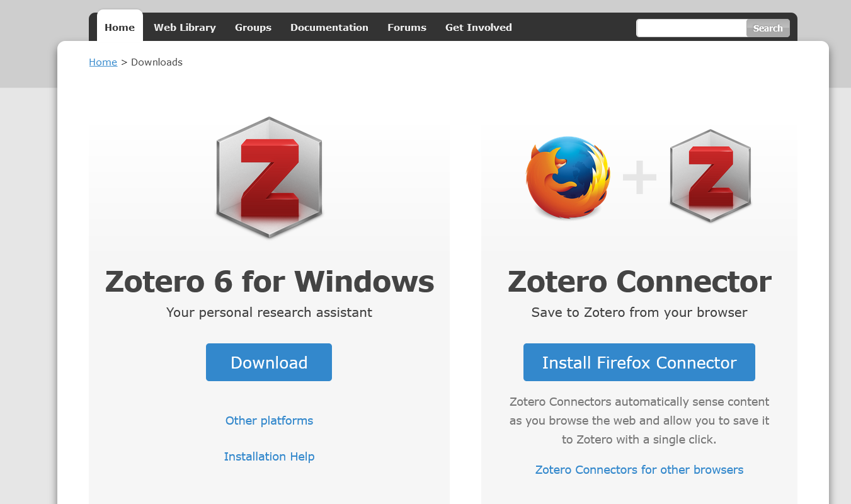
Task: Click the small Zotero logo beside Firefox
Action: pyautogui.click(x=711, y=176)
